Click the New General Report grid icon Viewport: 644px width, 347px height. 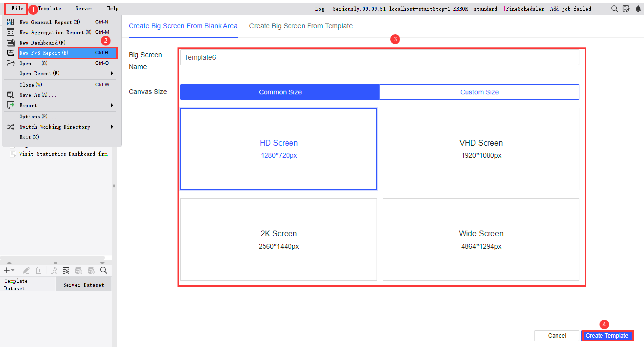(x=11, y=22)
